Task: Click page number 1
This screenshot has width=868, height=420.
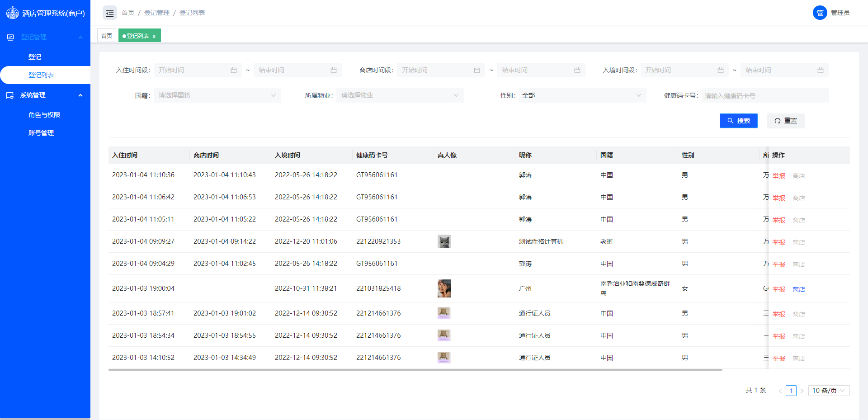Action: click(791, 391)
